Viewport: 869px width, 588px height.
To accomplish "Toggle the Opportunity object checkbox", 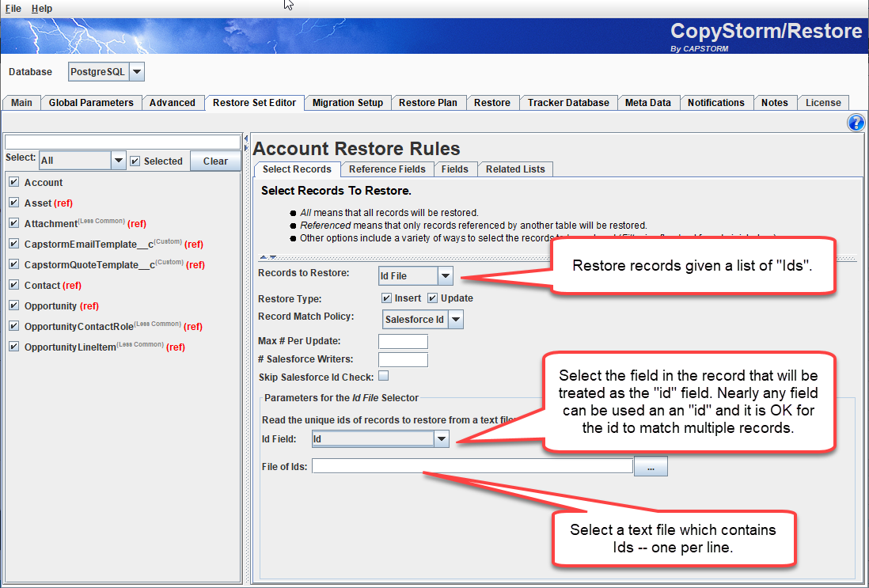I will [x=14, y=305].
